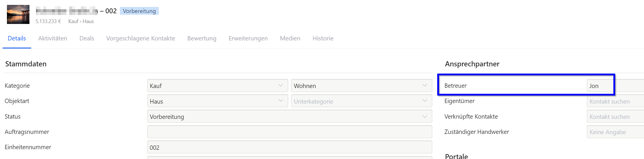Switch to the Aktivitäten tab

coord(53,38)
